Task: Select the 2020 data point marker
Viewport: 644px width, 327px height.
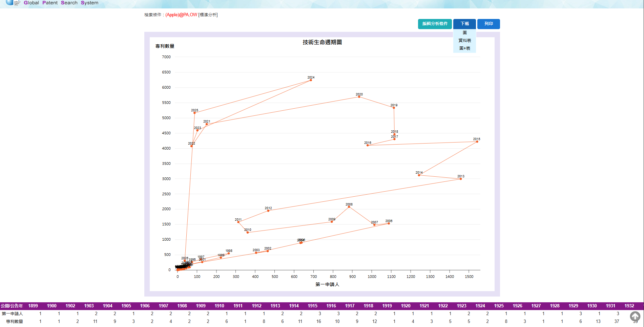Action: pos(359,97)
